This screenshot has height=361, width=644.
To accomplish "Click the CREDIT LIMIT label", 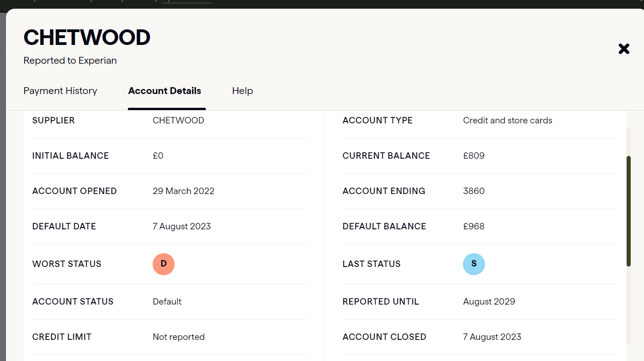I will [x=62, y=337].
